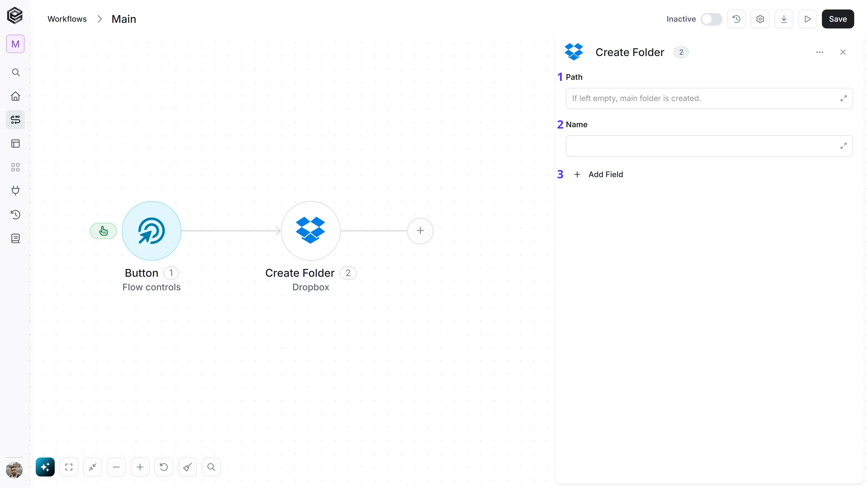Image resolution: width=868 pixels, height=488 pixels.
Task: Trigger the manual run hand badge
Action: (103, 231)
